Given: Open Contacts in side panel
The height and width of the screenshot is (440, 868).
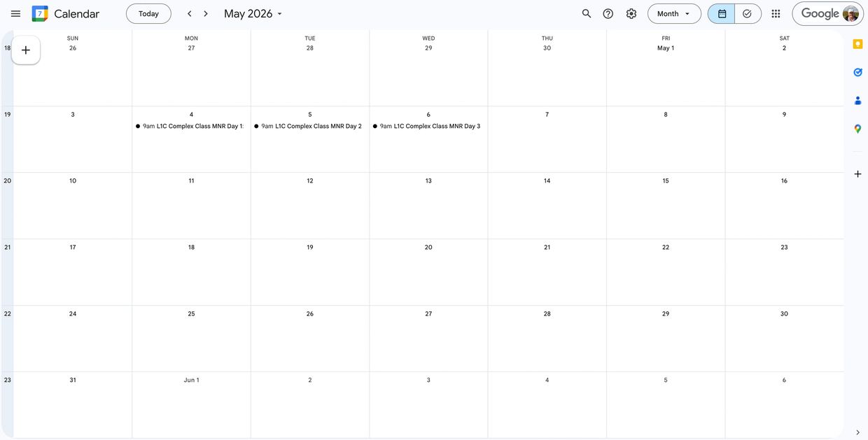Looking at the screenshot, I should click(x=857, y=101).
